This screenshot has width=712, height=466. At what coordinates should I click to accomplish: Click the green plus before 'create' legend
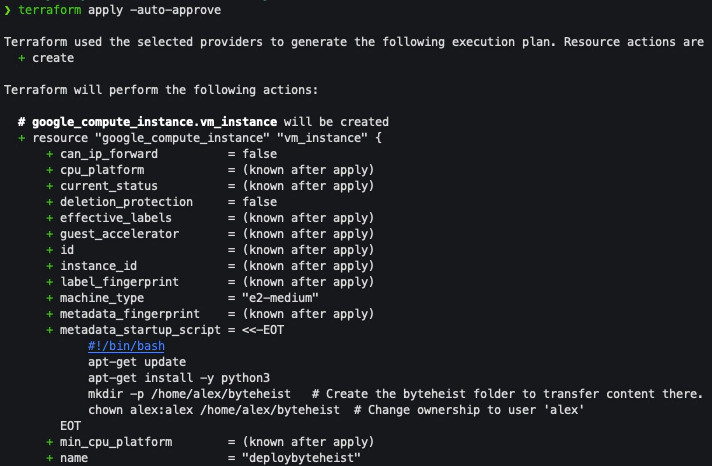tap(21, 58)
